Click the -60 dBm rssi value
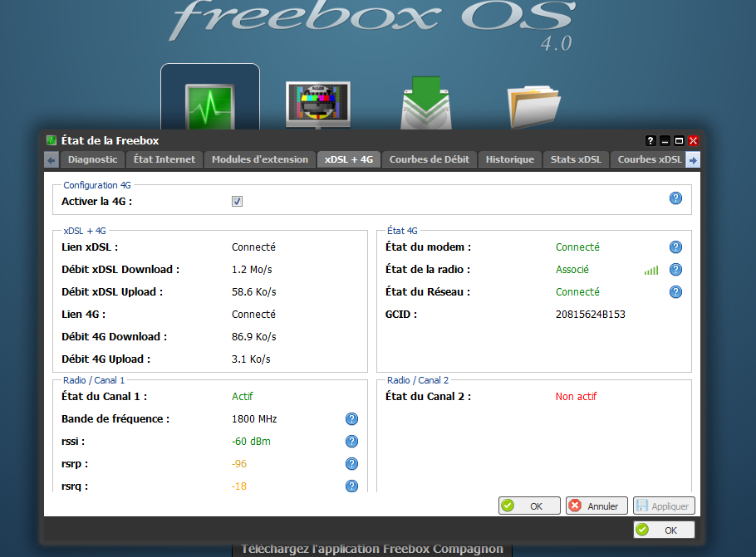 pos(251,442)
